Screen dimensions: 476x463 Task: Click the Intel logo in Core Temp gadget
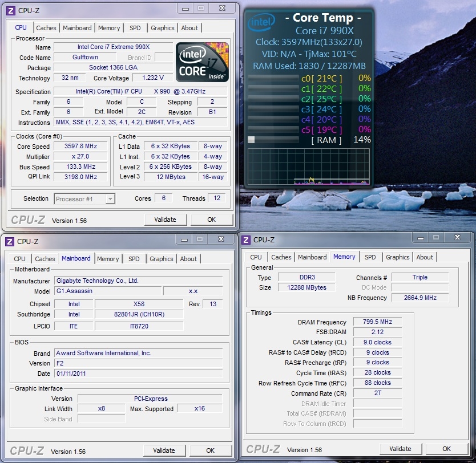(x=261, y=23)
